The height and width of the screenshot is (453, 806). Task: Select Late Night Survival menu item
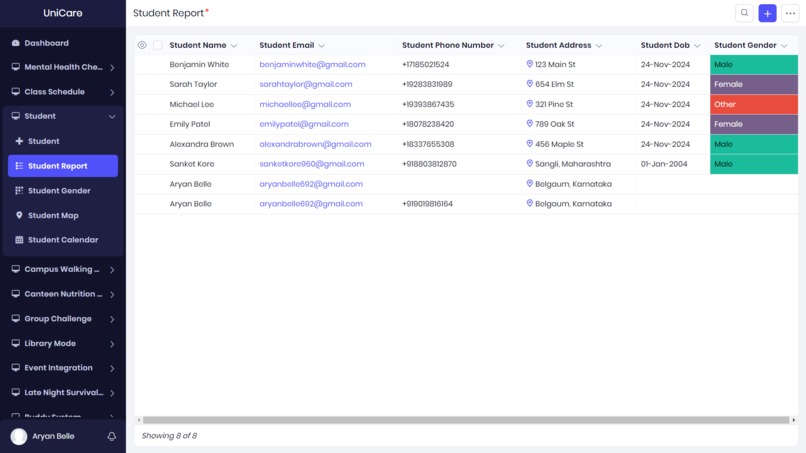[63, 392]
